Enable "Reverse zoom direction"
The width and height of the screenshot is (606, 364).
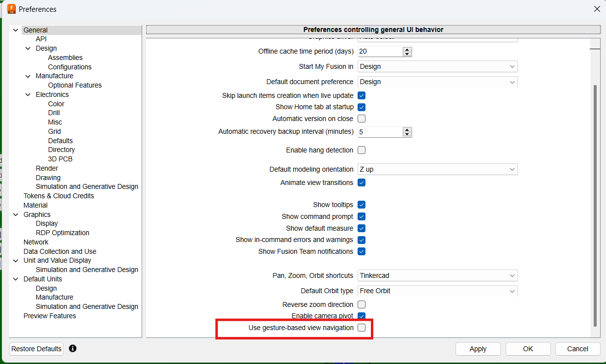coord(362,304)
